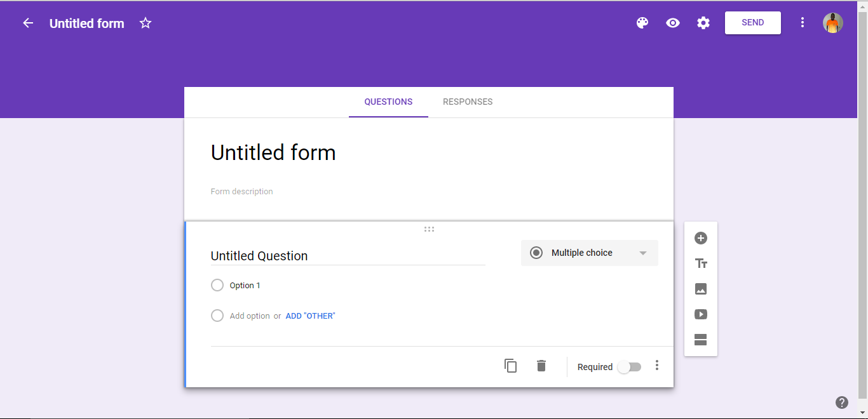Viewport: 868px width, 419px height.
Task: Add a new question with the plus icon
Action: [x=701, y=238]
